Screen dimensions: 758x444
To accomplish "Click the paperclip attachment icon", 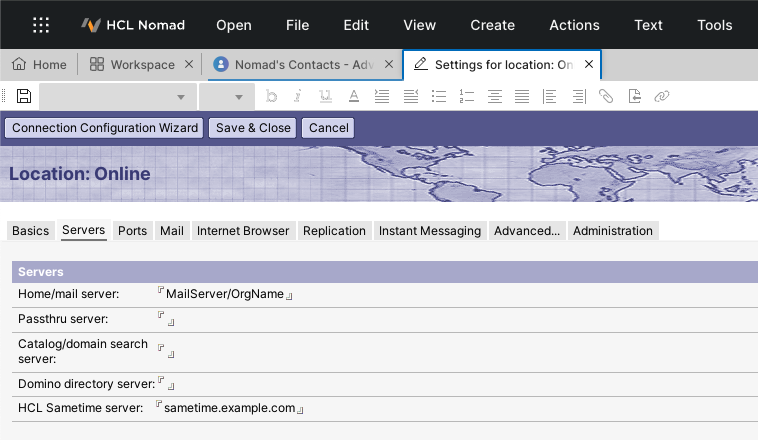I will pos(606,96).
